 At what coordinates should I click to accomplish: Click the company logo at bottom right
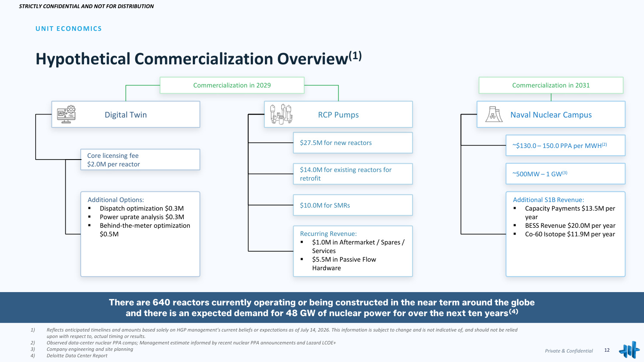(x=629, y=350)
